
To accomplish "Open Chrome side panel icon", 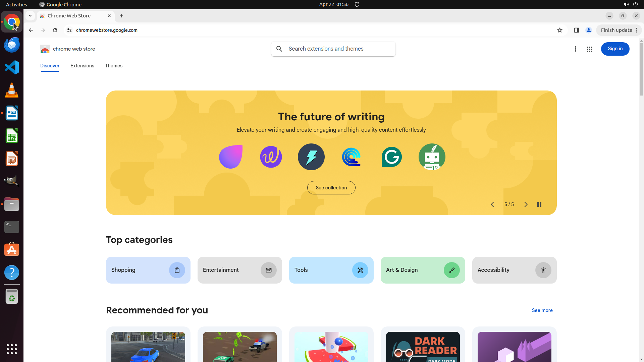I will pyautogui.click(x=576, y=30).
